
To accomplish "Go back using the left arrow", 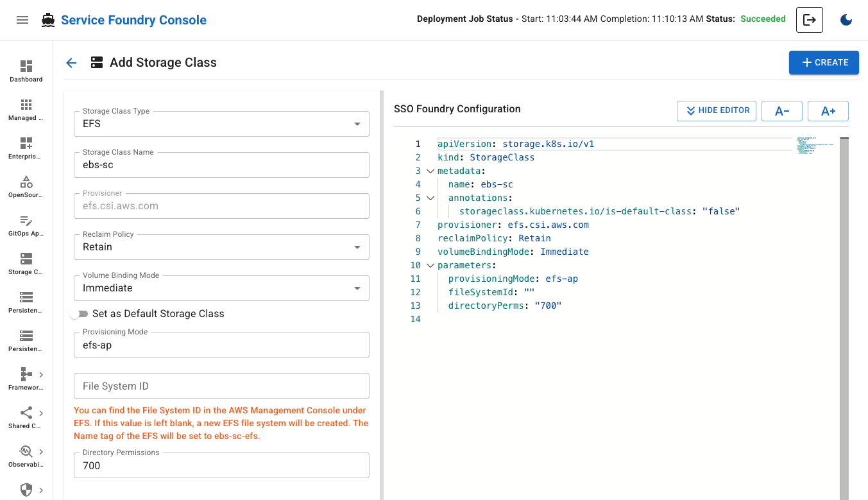I will (71, 63).
